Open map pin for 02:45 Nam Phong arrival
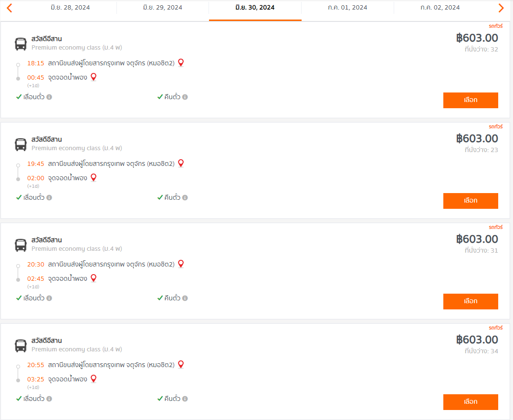Viewport: 513px width, 420px height. pyautogui.click(x=94, y=278)
